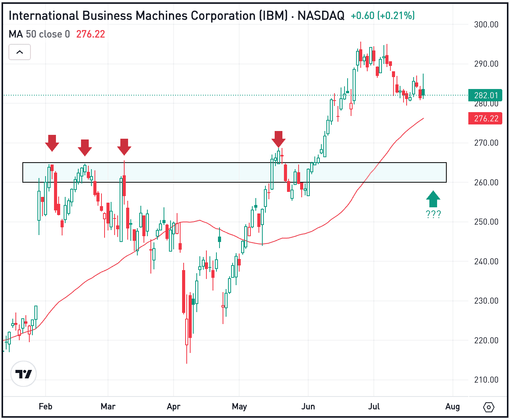Collapse the indicator legend with chevron button
510x420 pixels.
[20, 52]
